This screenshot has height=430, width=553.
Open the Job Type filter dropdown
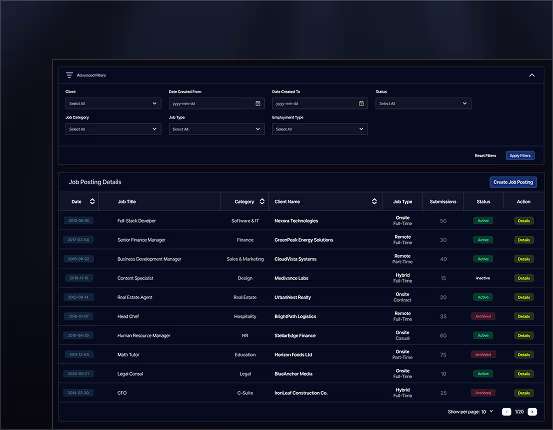(x=217, y=129)
